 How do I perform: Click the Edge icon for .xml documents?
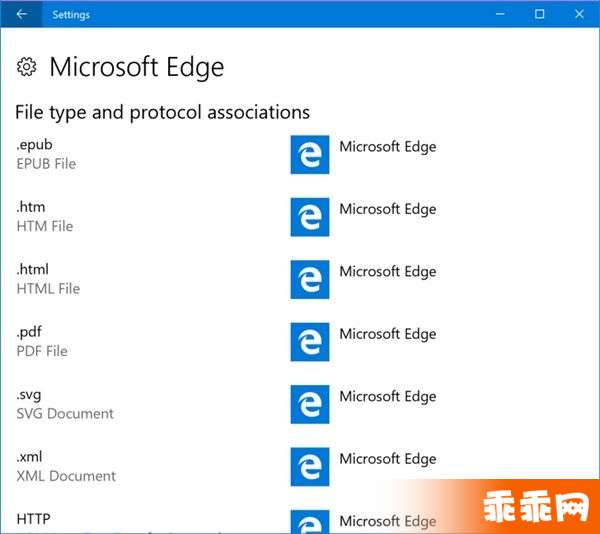click(310, 467)
